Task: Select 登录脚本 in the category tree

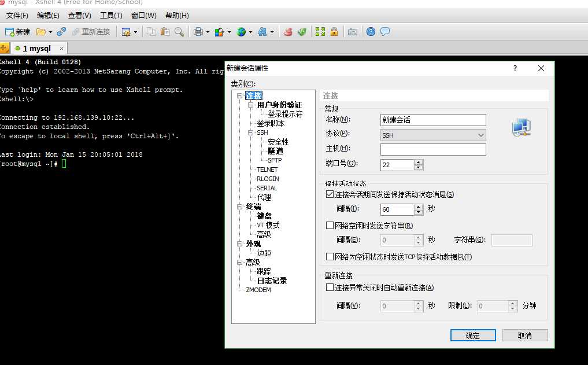Action: 271,123
